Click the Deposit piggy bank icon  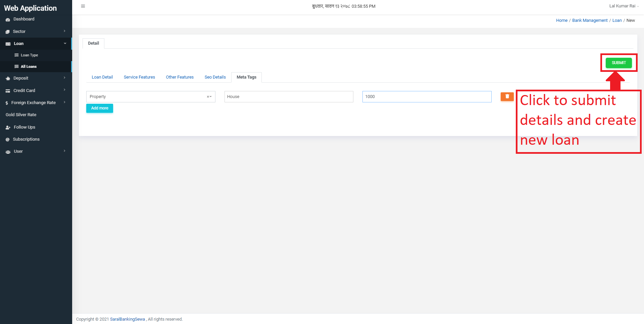tap(8, 78)
